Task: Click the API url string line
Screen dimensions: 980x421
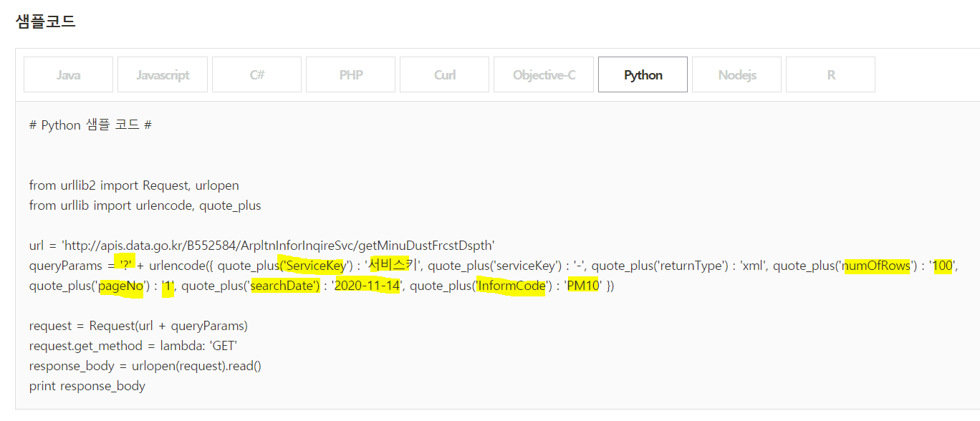Action: [261, 246]
